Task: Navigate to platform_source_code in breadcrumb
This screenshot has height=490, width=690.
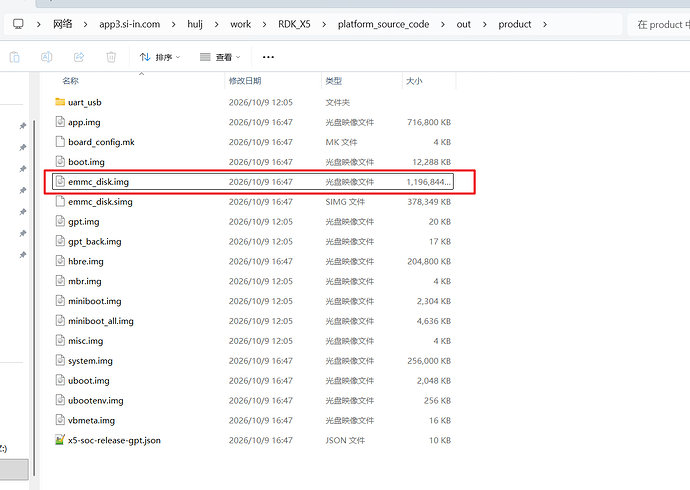Action: [x=383, y=24]
